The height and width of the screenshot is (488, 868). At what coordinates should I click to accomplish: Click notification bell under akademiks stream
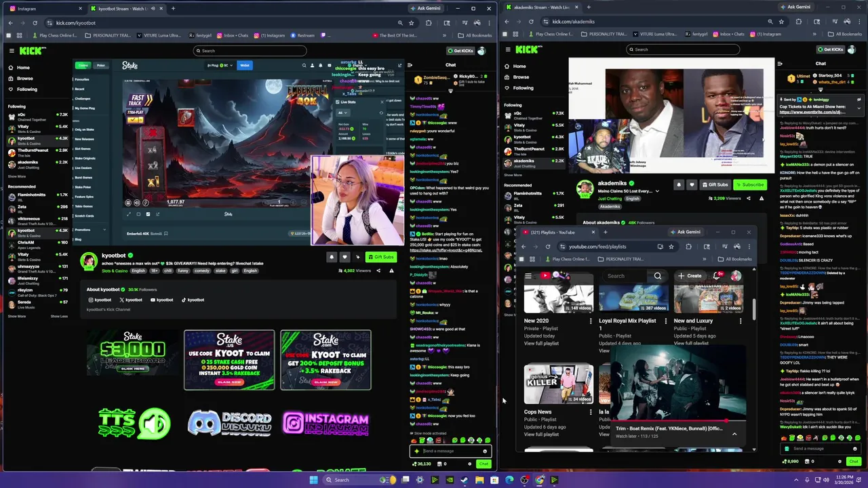[x=679, y=184]
